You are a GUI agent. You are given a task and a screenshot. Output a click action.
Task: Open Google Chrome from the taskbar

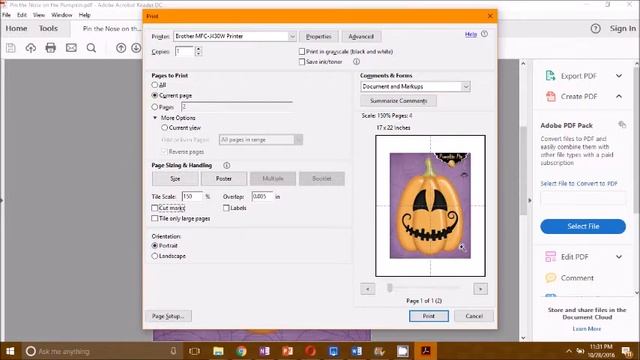(241, 351)
